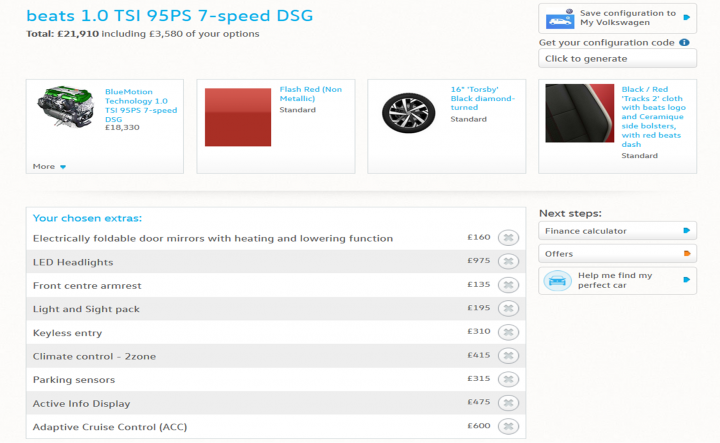Image resolution: width=720 pixels, height=443 pixels.
Task: Remove Electrically foldable door mirrors extra
Action: tap(508, 238)
